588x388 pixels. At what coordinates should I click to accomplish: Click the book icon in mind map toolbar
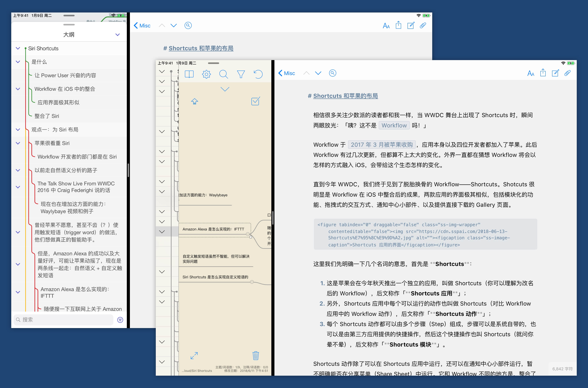tap(189, 74)
